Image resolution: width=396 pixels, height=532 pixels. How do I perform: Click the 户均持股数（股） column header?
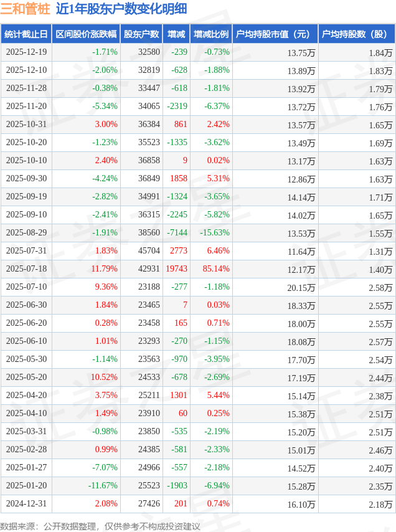click(356, 34)
